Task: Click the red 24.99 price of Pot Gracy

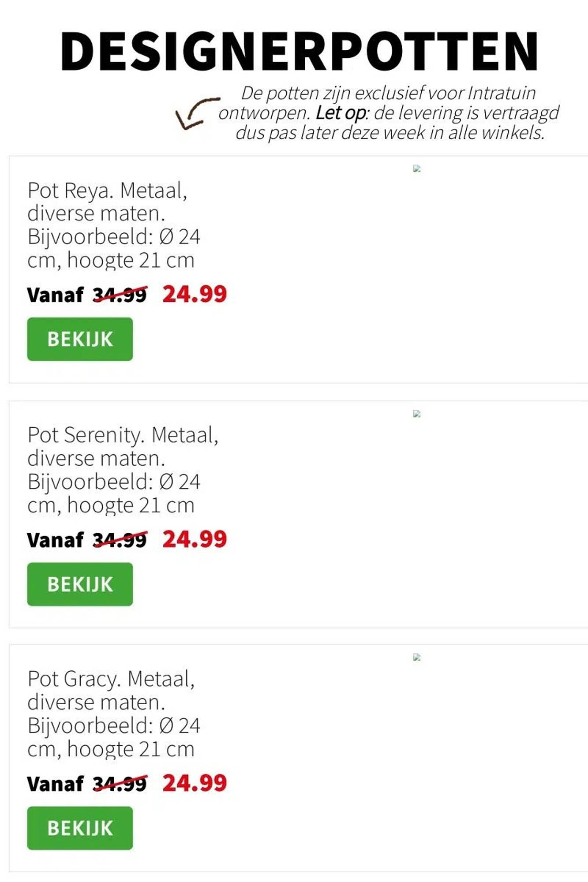Action: tap(195, 783)
